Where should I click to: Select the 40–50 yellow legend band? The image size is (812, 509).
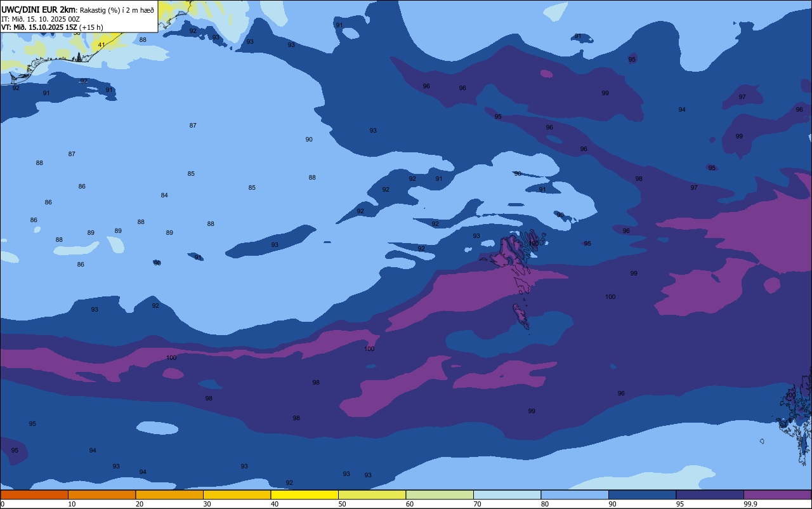304,494
